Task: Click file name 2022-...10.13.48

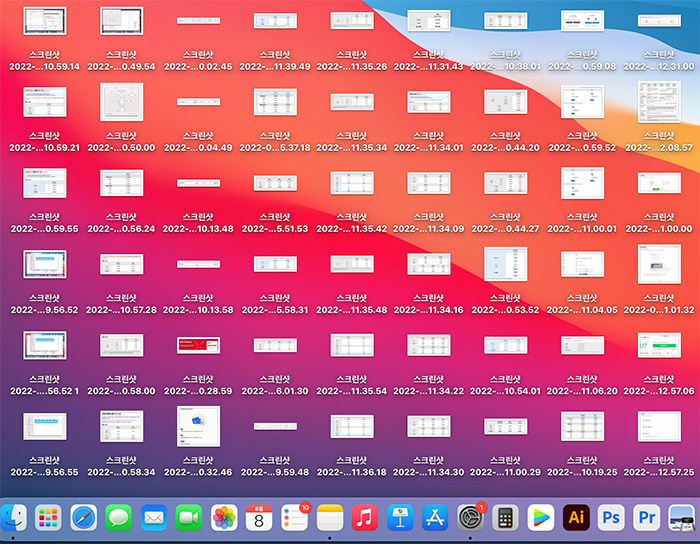Action: pyautogui.click(x=198, y=229)
